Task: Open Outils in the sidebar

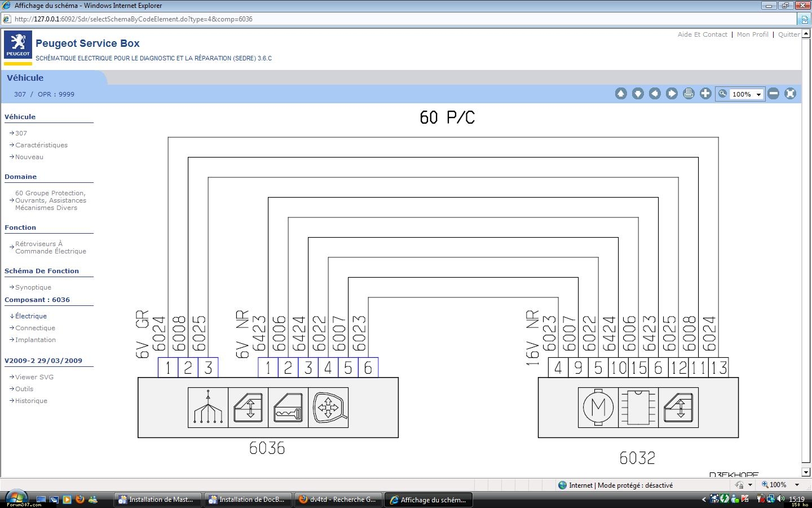Action: [24, 389]
